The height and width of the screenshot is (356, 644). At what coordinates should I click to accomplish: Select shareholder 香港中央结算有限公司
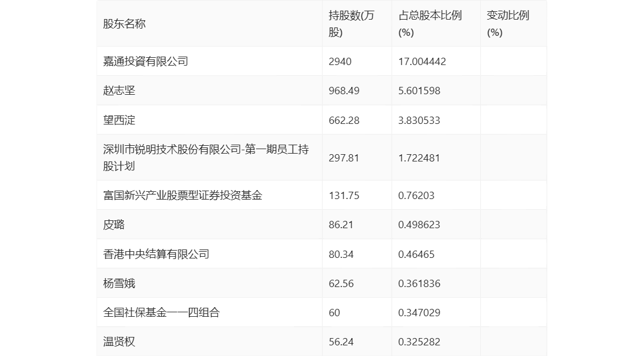pyautogui.click(x=156, y=254)
